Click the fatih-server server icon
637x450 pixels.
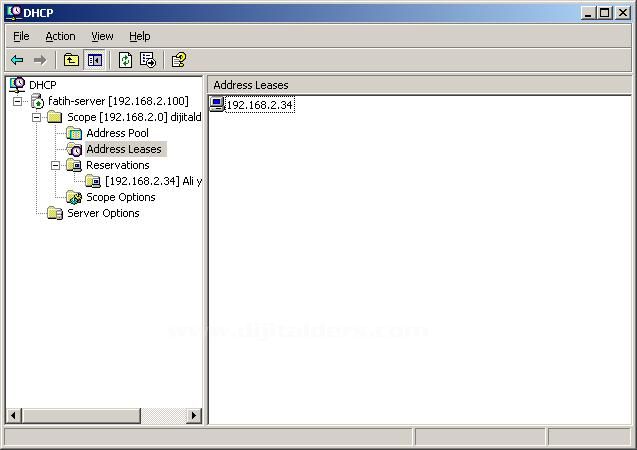point(37,101)
